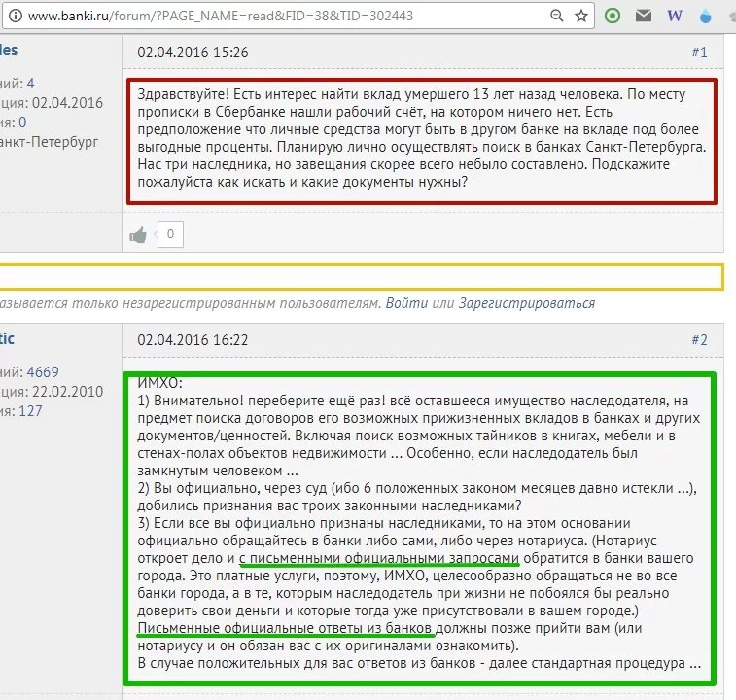The height and width of the screenshot is (700, 736).
Task: Click the blue water drop extension icon
Action: (x=705, y=17)
